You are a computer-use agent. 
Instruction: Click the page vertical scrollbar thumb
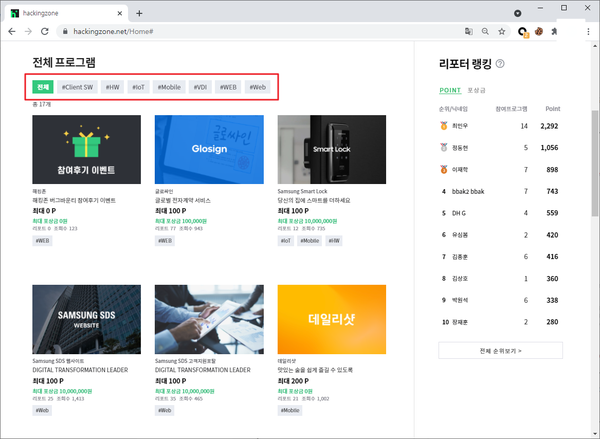[x=595, y=165]
